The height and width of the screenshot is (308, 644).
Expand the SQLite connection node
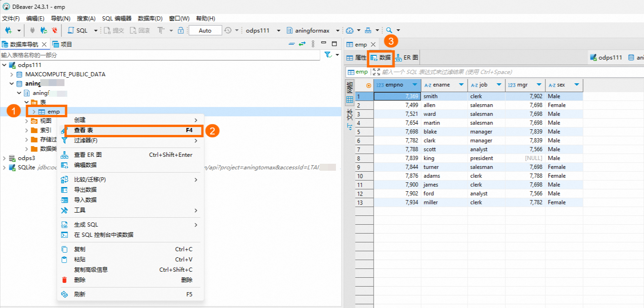coord(5,167)
